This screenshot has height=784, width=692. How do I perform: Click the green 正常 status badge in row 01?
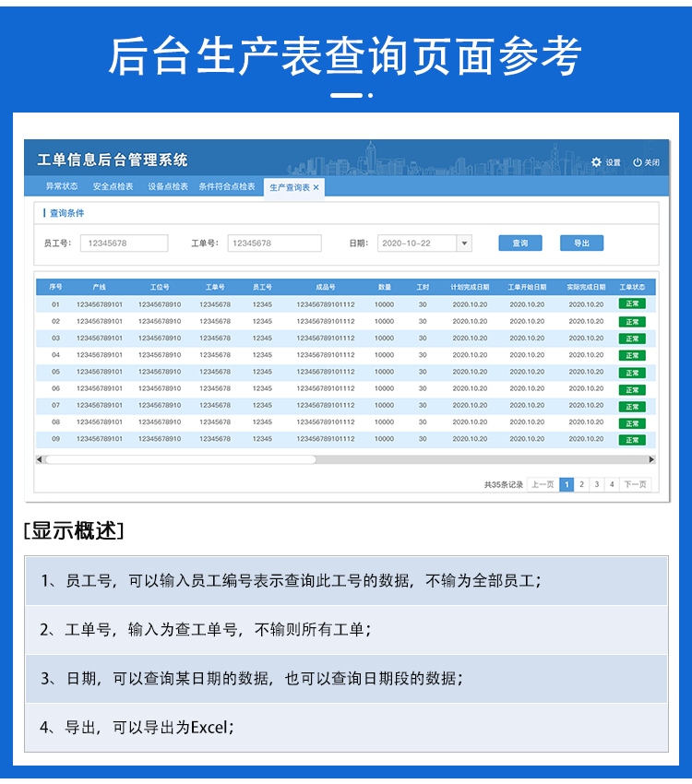pos(632,304)
